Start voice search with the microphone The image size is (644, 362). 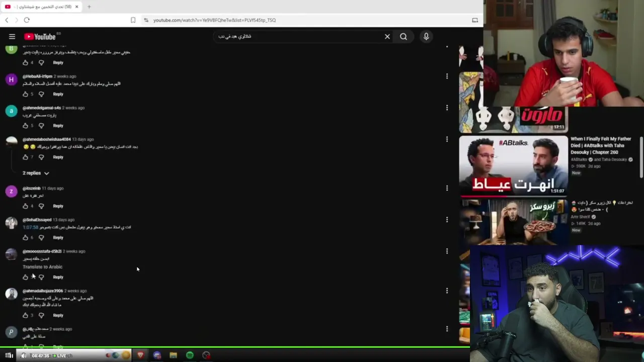tap(426, 37)
